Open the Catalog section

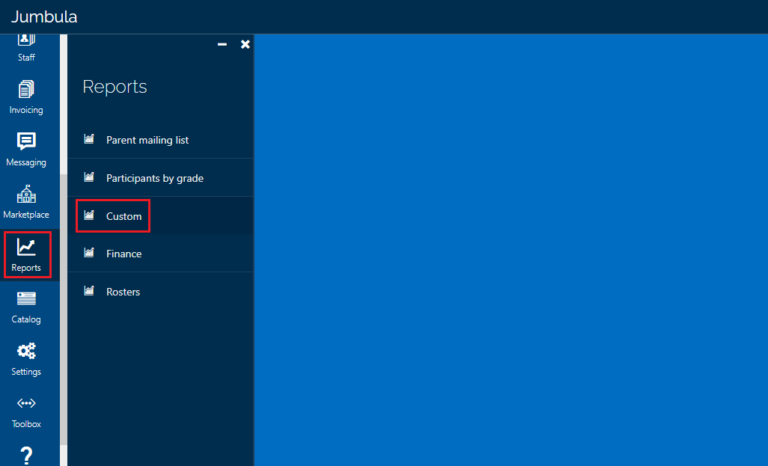point(26,308)
